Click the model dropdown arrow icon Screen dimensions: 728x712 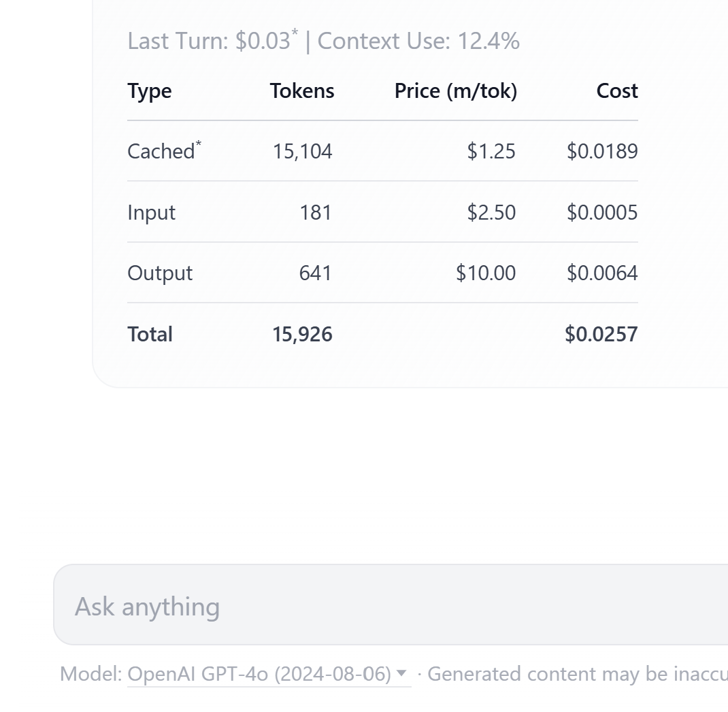(x=401, y=673)
